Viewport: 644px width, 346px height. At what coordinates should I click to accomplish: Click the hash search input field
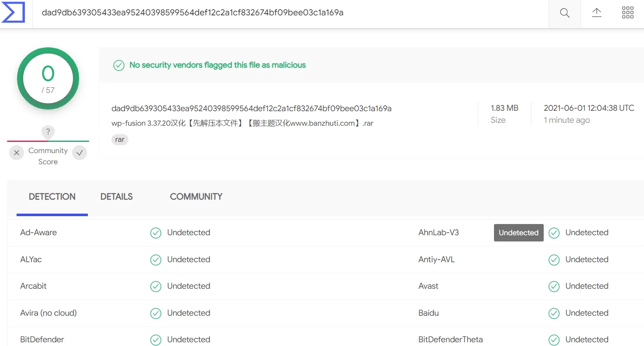point(290,13)
